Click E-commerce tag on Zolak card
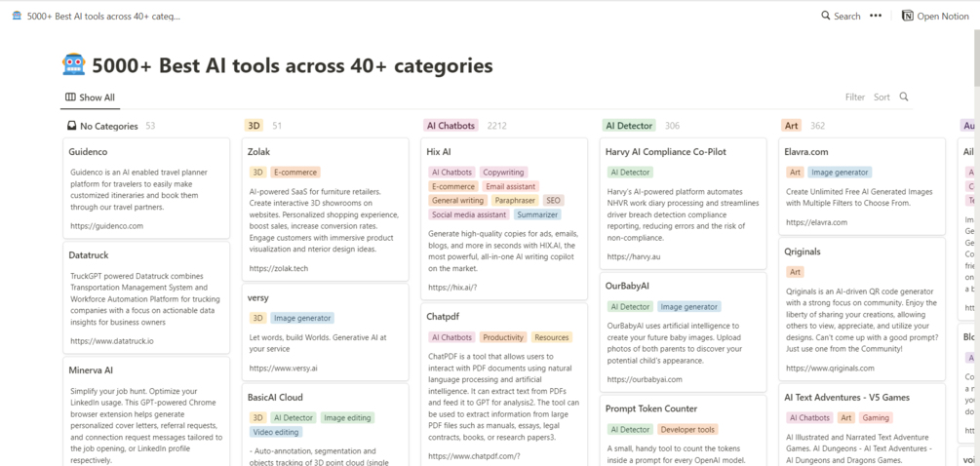This screenshot has height=466, width=980. [x=295, y=173]
